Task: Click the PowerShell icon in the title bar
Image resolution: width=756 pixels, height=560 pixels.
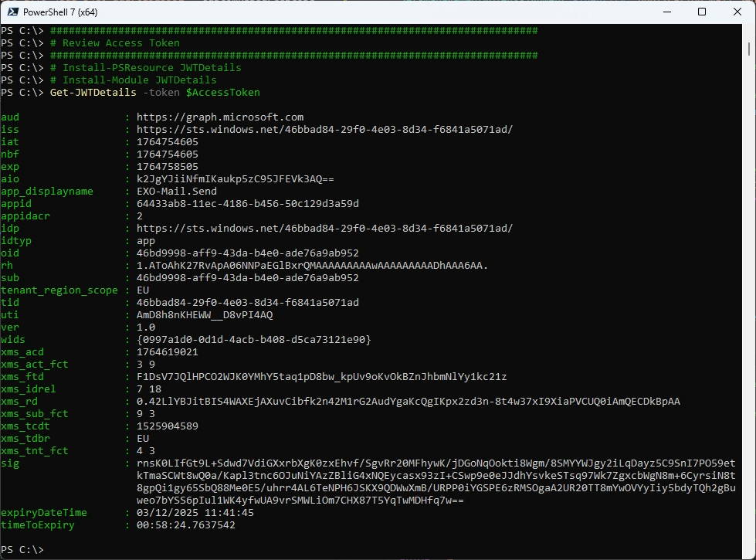Action: point(13,12)
